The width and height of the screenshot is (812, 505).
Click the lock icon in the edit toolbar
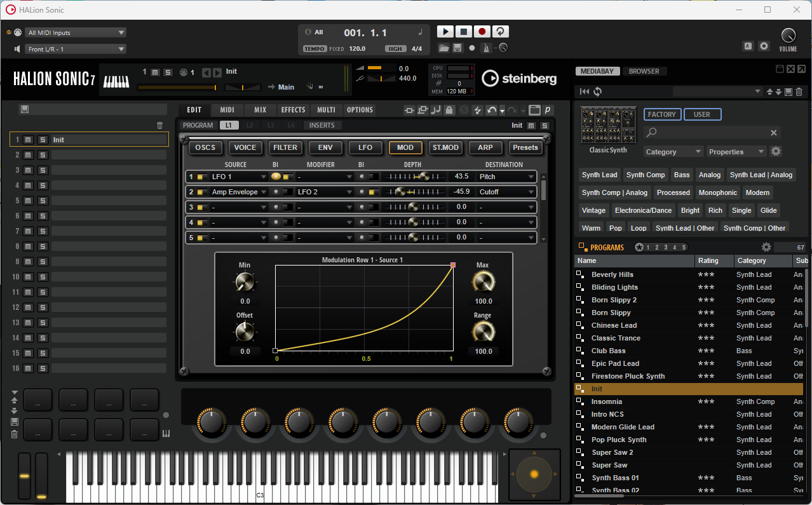pyautogui.click(x=449, y=110)
